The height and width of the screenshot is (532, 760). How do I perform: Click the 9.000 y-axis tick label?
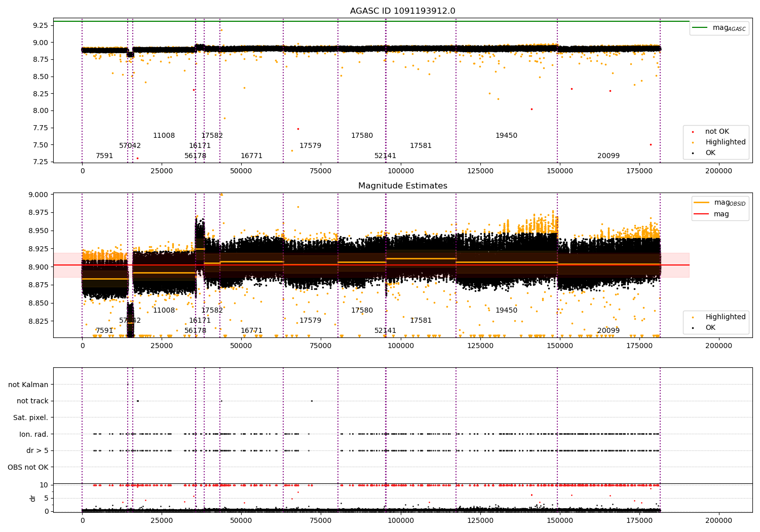click(39, 195)
